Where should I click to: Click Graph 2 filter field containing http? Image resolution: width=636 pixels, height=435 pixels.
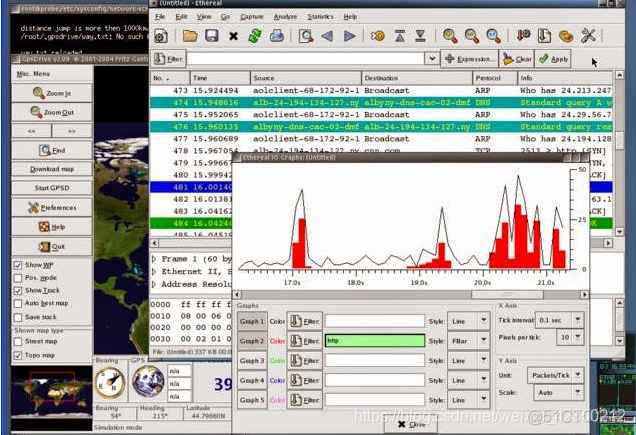click(x=375, y=341)
